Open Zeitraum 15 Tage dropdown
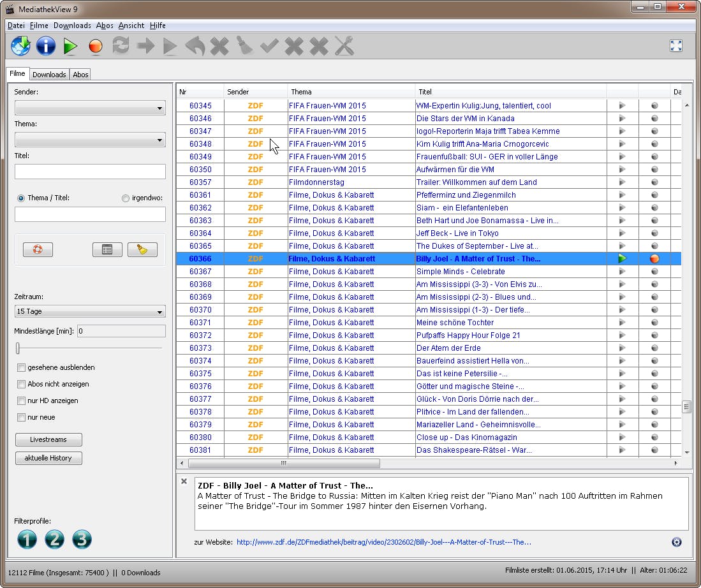701x588 pixels. pyautogui.click(x=90, y=311)
